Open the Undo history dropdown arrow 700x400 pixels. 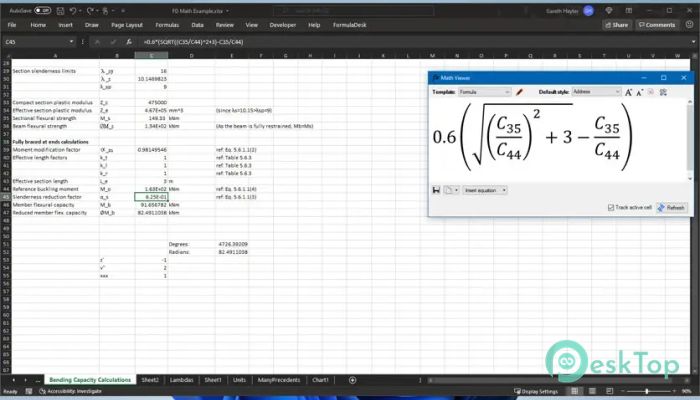[80, 11]
